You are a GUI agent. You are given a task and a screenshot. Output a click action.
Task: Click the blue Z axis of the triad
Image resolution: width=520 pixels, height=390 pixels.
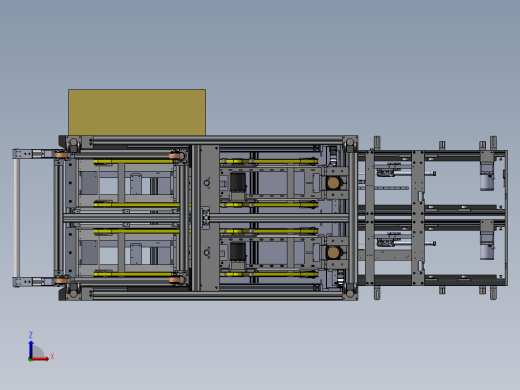point(31,349)
